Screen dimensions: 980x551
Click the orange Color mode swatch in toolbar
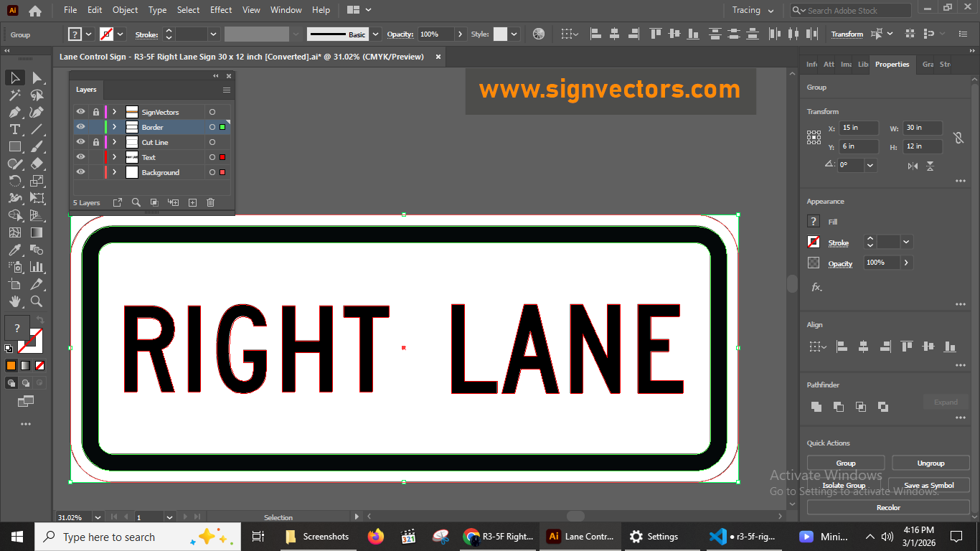(x=11, y=365)
